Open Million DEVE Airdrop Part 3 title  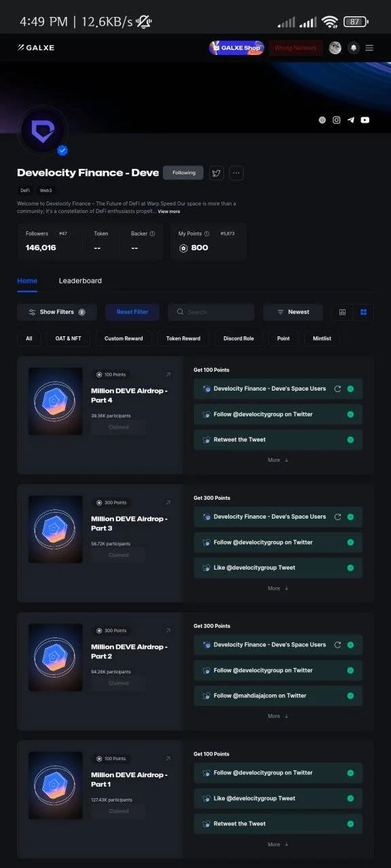tap(129, 524)
